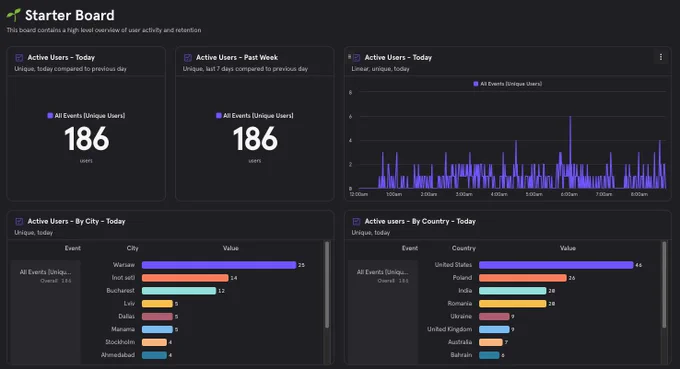Click the United States bar in country chart
Screen dimensions: 680x369
[556, 265]
